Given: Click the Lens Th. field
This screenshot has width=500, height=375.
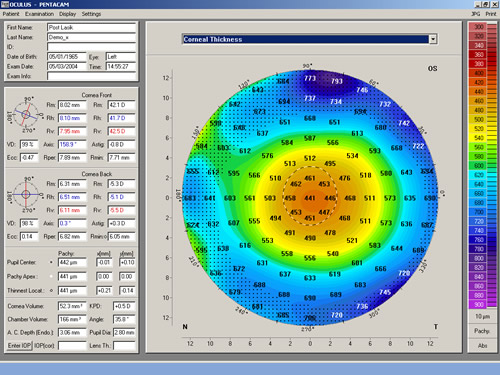Looking at the screenshot, I should [124, 346].
